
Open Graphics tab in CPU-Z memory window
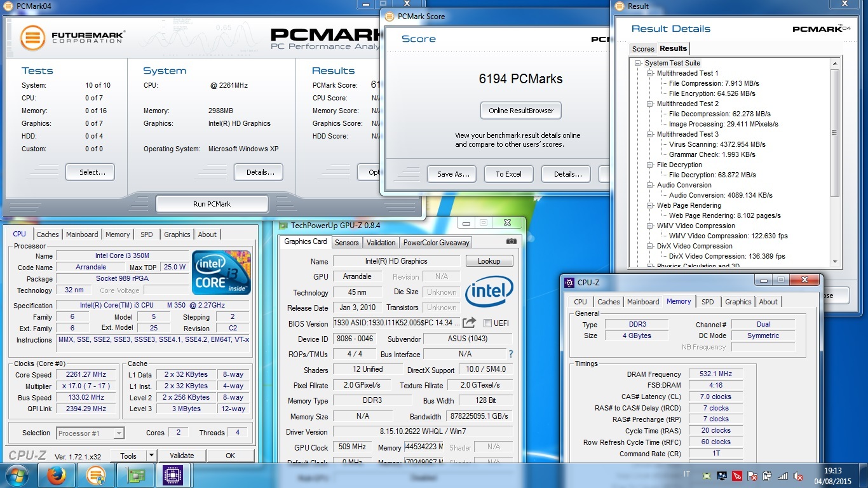(738, 302)
